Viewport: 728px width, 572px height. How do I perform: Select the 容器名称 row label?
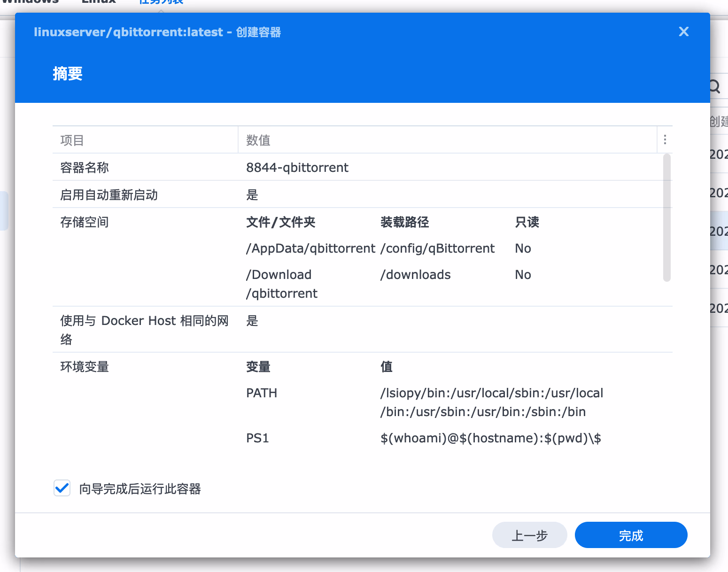(x=85, y=168)
